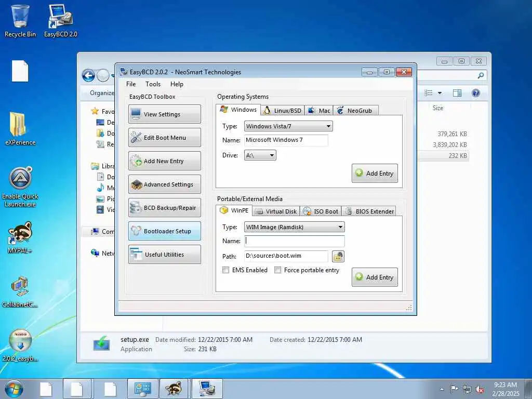Screen dimensions: 532x399
Task: Switch to the Mac tab
Action: coord(319,111)
